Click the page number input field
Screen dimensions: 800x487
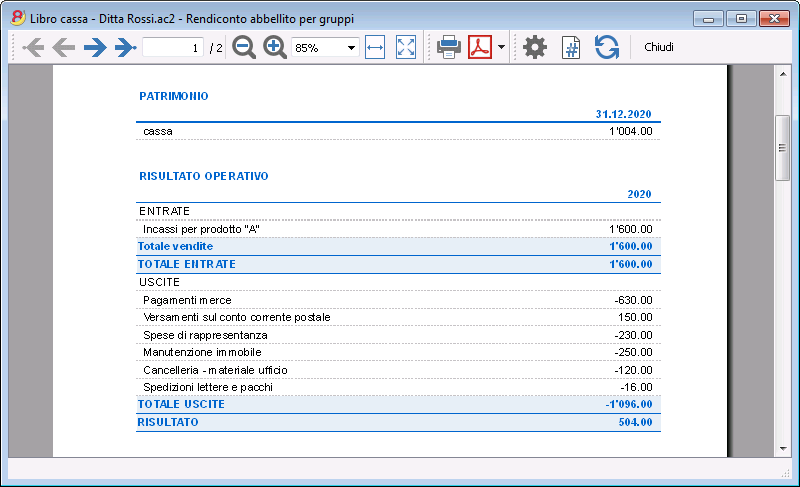click(x=173, y=47)
